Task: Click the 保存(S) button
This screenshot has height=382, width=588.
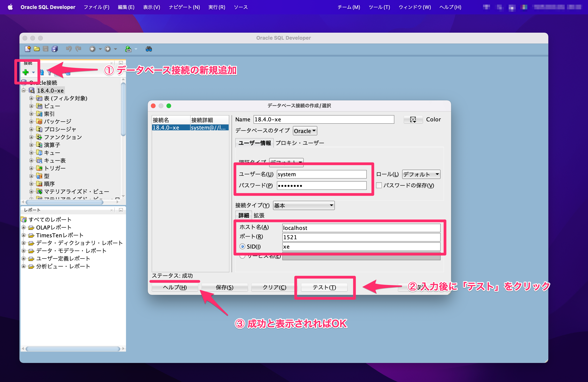Action: 224,287
